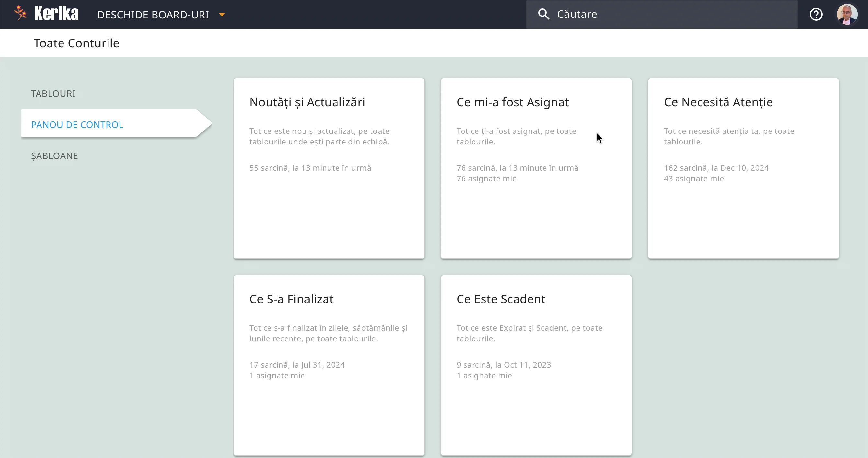The height and width of the screenshot is (458, 868).
Task: Open the help question mark icon
Action: [x=816, y=14]
